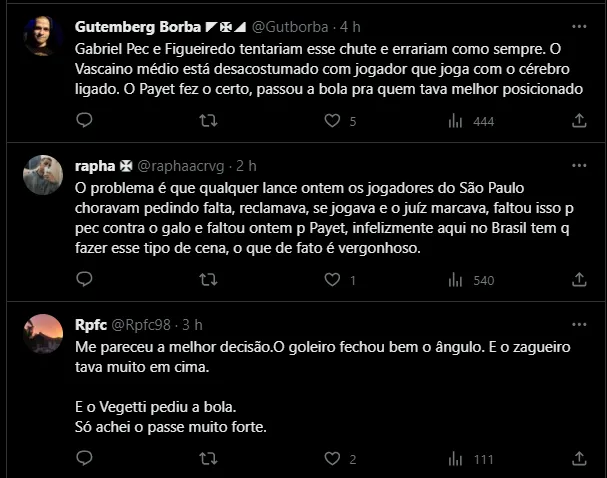Share Gutemberg Borba's tweet

pos(579,121)
